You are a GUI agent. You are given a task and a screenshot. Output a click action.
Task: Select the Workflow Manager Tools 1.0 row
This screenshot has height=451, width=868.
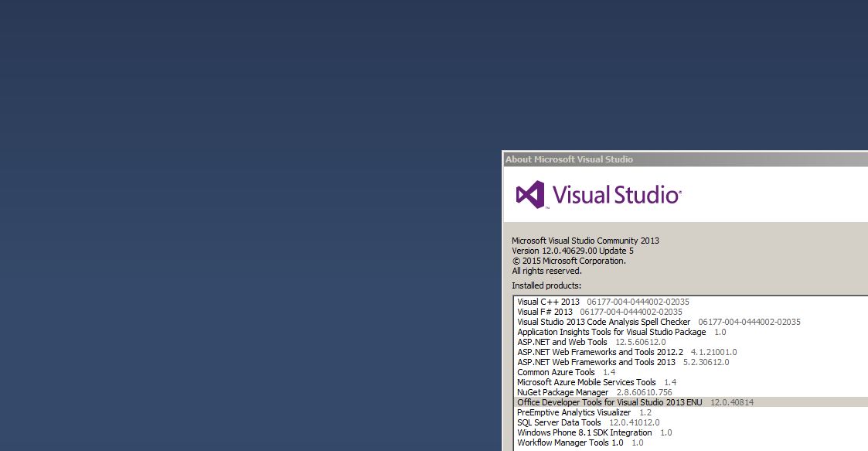(x=691, y=442)
